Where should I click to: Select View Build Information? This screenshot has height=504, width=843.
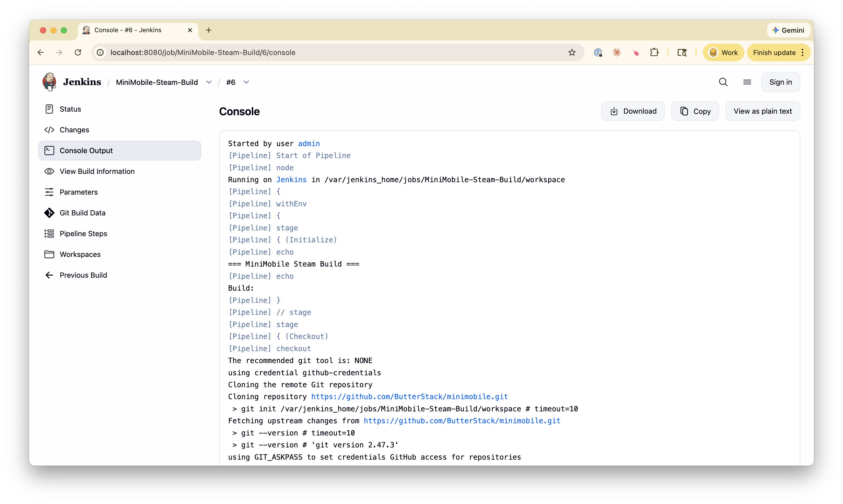(97, 171)
